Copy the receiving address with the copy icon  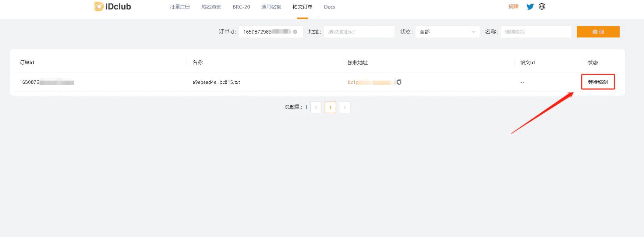coord(399,82)
